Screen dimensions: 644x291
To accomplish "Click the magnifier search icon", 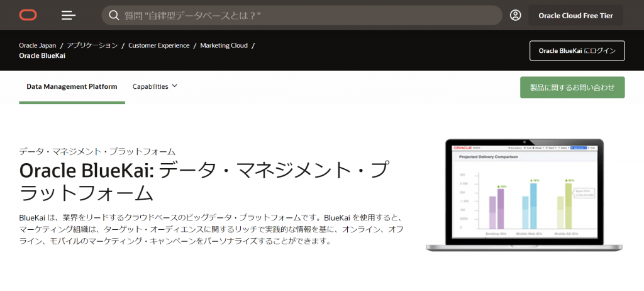I will pos(114,16).
